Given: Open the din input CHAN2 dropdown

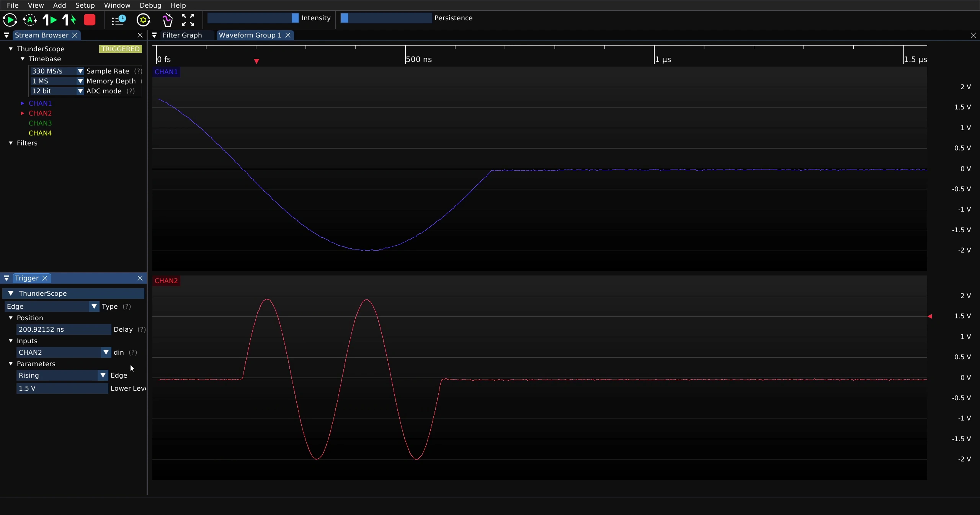Looking at the screenshot, I should pyautogui.click(x=64, y=352).
